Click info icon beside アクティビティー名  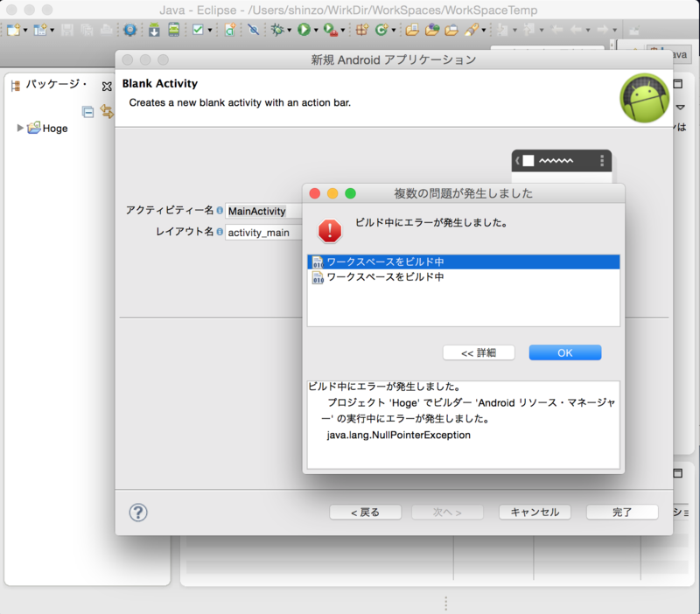[220, 210]
